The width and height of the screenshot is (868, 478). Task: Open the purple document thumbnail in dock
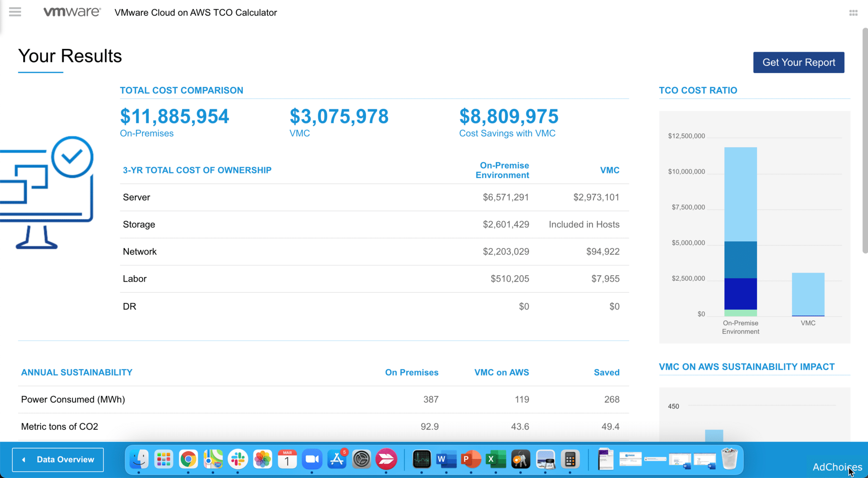[x=606, y=459]
